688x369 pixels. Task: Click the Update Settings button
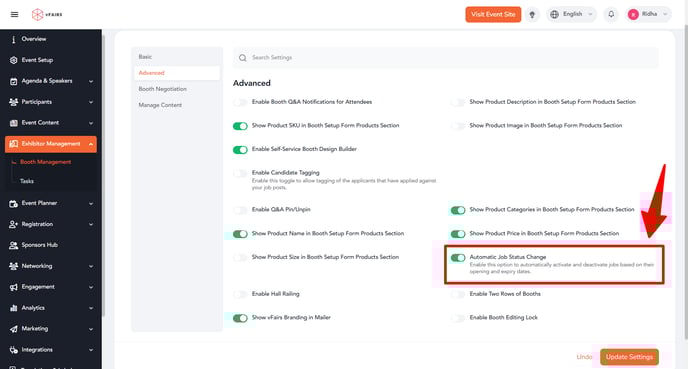coord(629,357)
